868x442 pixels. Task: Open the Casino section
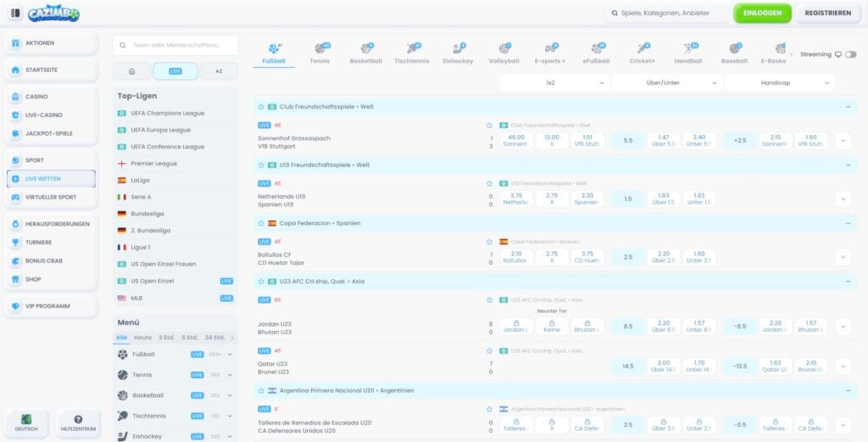(x=51, y=97)
